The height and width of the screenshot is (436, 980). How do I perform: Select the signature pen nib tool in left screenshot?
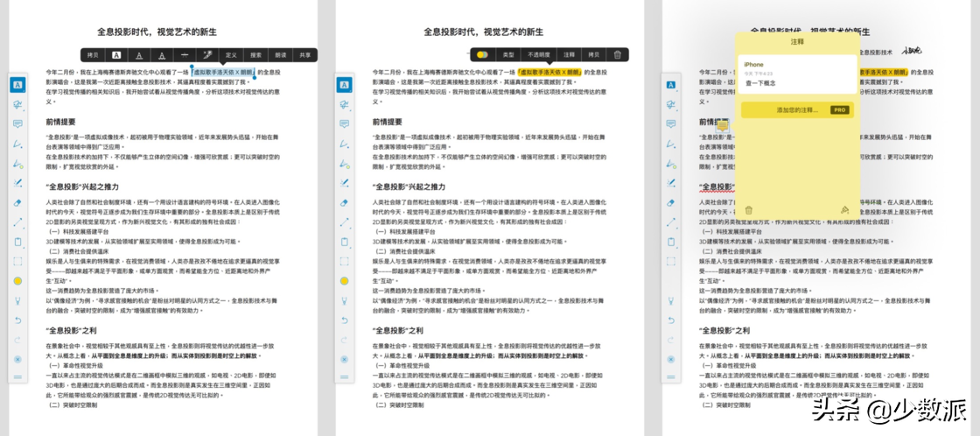(17, 300)
